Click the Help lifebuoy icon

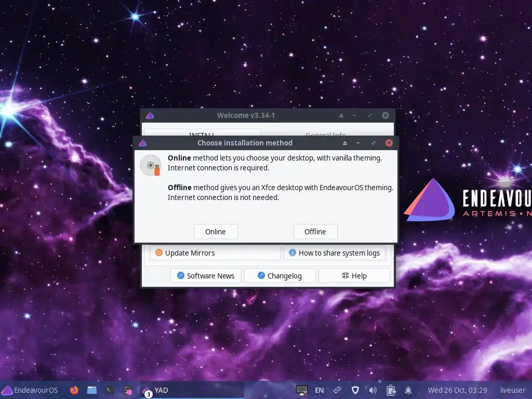pos(345,275)
